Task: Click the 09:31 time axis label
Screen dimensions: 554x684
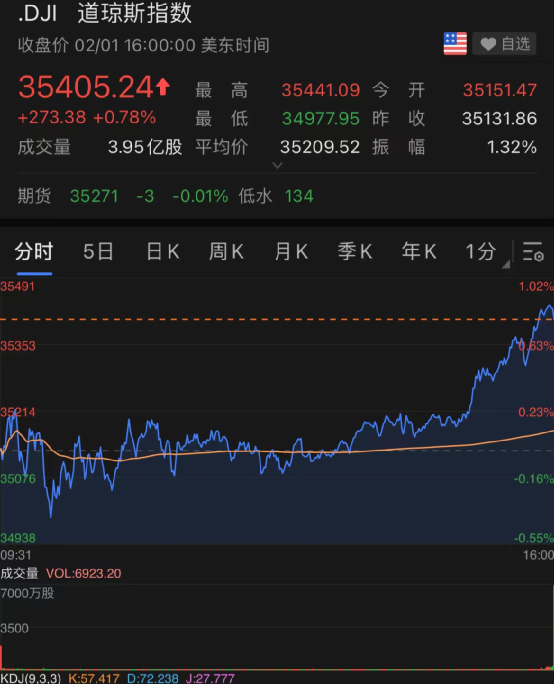Action: coord(16,555)
